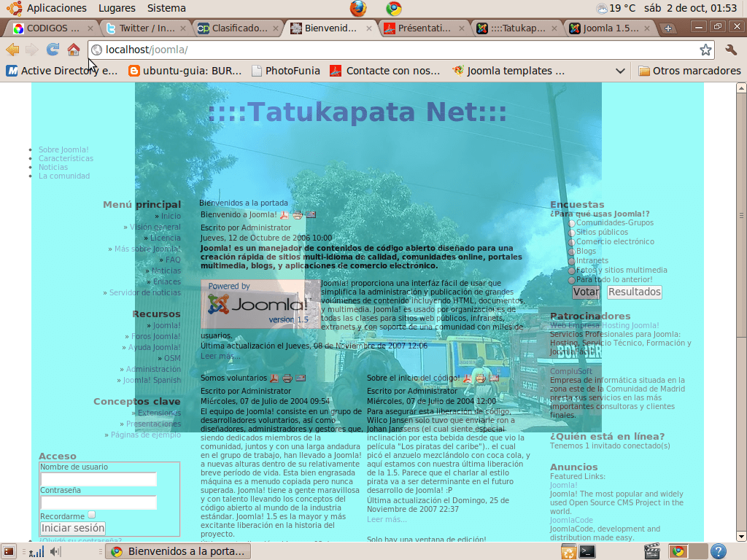Image resolution: width=747 pixels, height=560 pixels.
Task: Switch to the Twitter tab
Action: 146,28
